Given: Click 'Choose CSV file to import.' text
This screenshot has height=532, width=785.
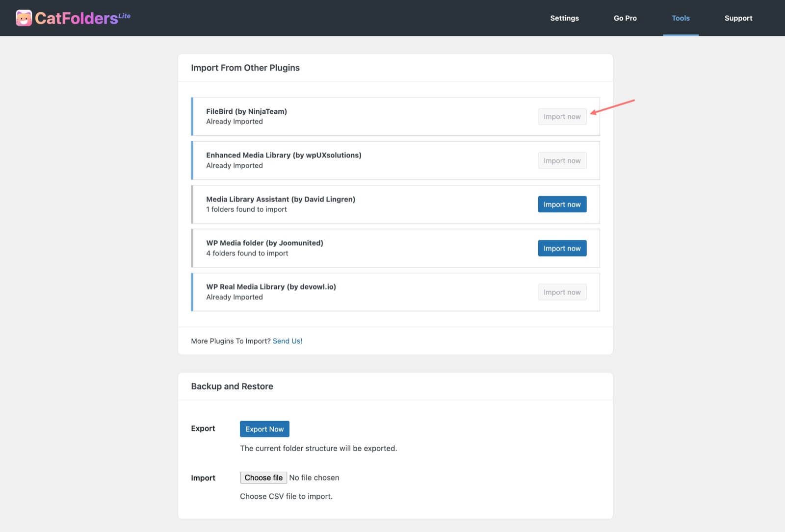Looking at the screenshot, I should pos(286,496).
